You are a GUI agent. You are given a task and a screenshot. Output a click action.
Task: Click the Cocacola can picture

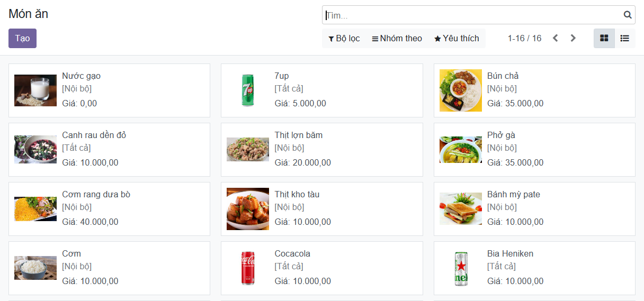point(248,268)
